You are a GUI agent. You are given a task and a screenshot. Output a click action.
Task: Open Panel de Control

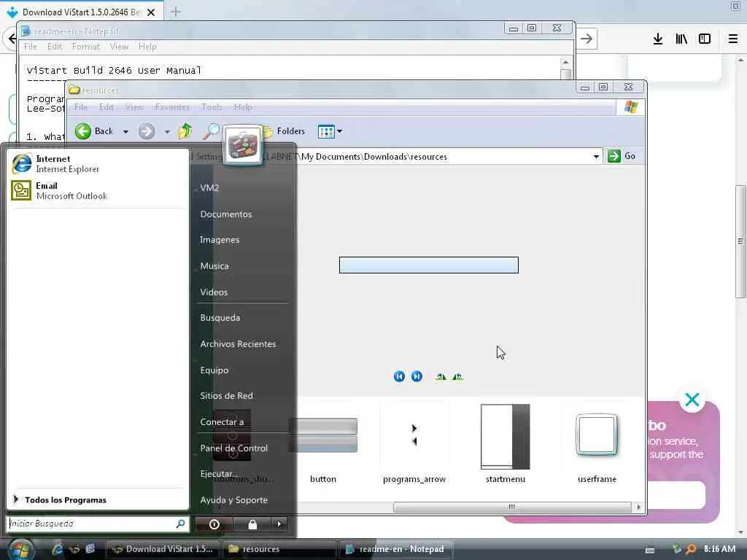(233, 448)
